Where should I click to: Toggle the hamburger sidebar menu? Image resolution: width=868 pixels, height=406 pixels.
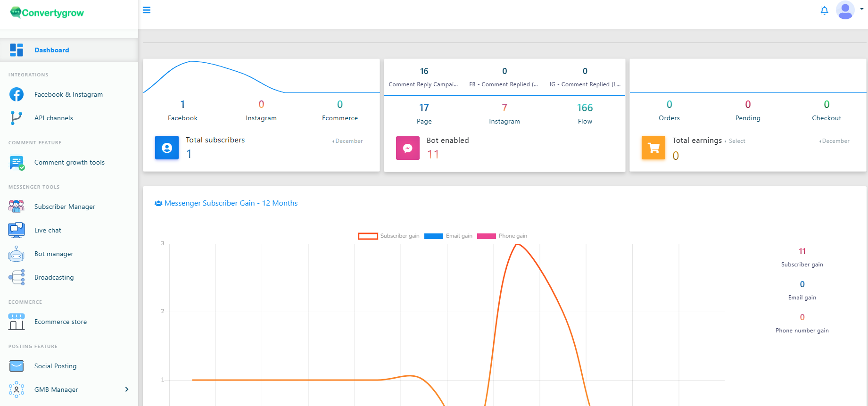pyautogui.click(x=147, y=10)
